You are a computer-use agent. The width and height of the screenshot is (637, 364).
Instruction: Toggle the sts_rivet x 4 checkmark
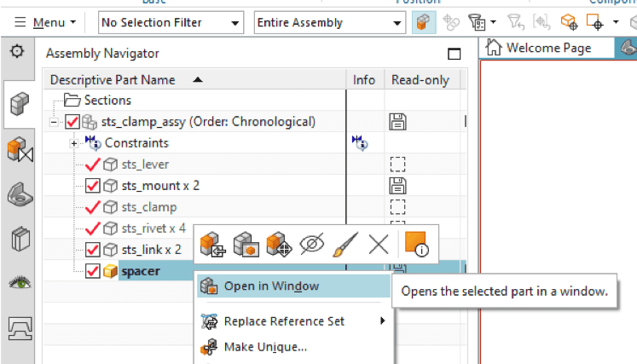(x=93, y=228)
